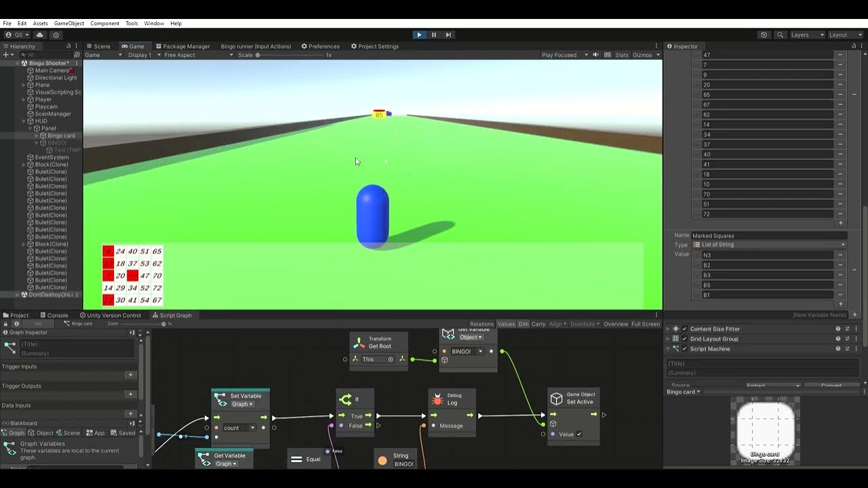
Task: Open the GameObject menu
Action: 69,23
